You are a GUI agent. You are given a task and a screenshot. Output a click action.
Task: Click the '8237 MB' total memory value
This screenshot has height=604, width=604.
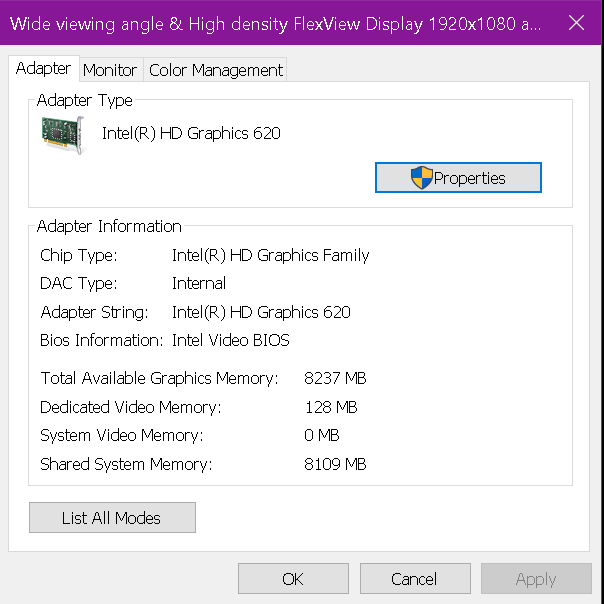click(x=335, y=378)
